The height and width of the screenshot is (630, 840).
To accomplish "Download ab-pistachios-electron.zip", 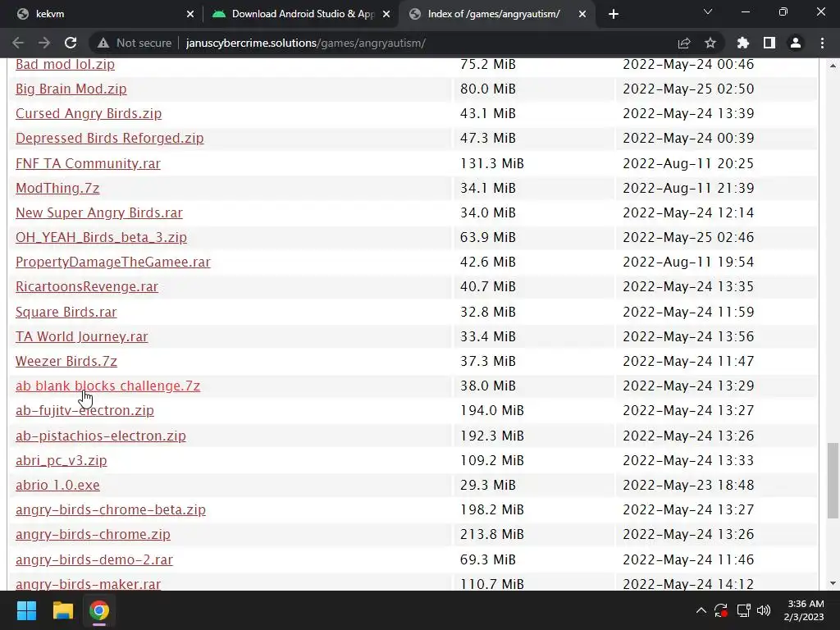I will tap(101, 436).
